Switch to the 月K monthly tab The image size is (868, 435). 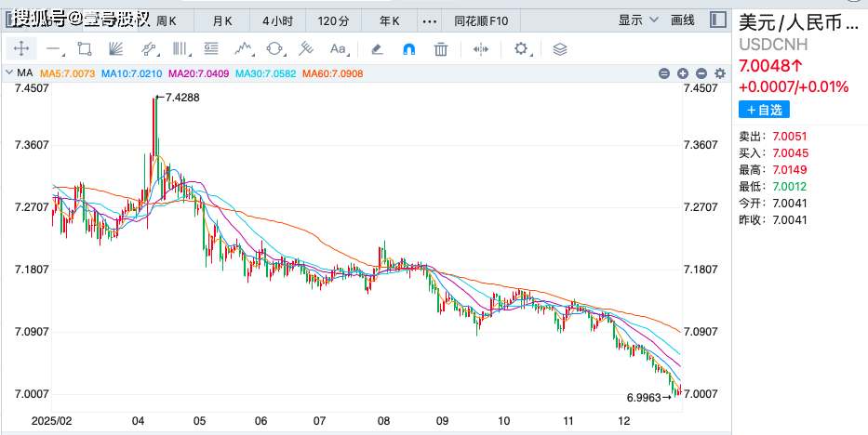point(223,20)
